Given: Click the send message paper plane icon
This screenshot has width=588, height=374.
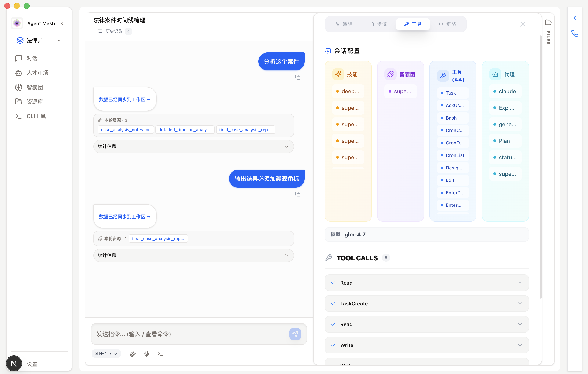Looking at the screenshot, I should 295,334.
